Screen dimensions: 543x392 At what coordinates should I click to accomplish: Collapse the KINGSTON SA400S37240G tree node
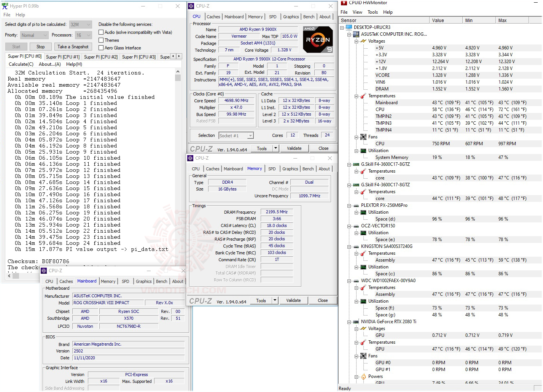[x=349, y=246]
